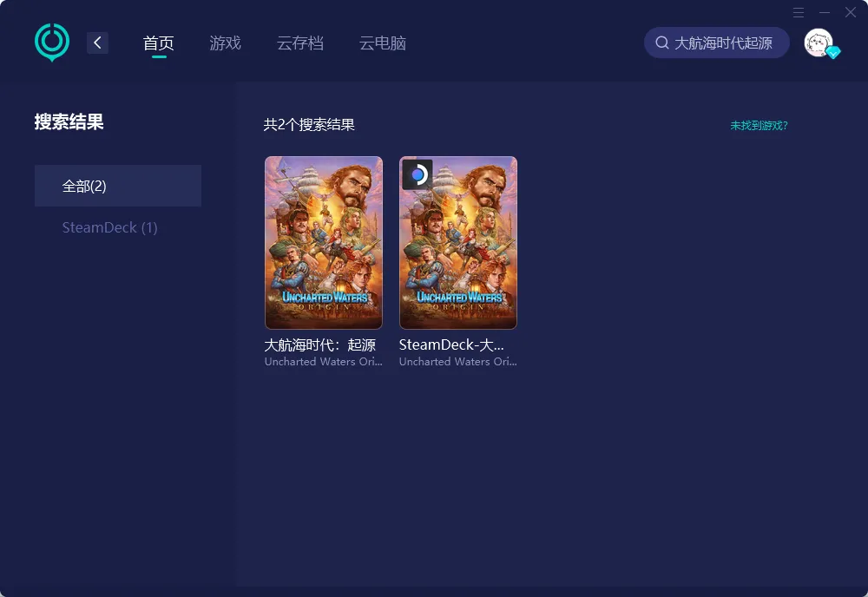Image resolution: width=868 pixels, height=597 pixels.
Task: Select the 首页 tab
Action: point(158,42)
